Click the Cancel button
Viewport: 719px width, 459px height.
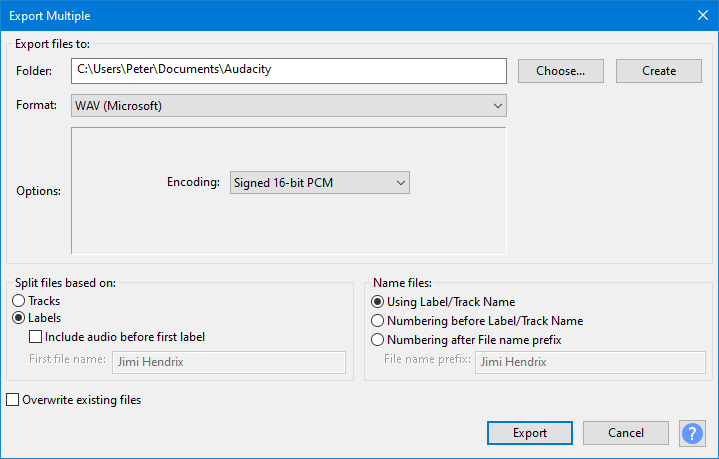coord(625,433)
